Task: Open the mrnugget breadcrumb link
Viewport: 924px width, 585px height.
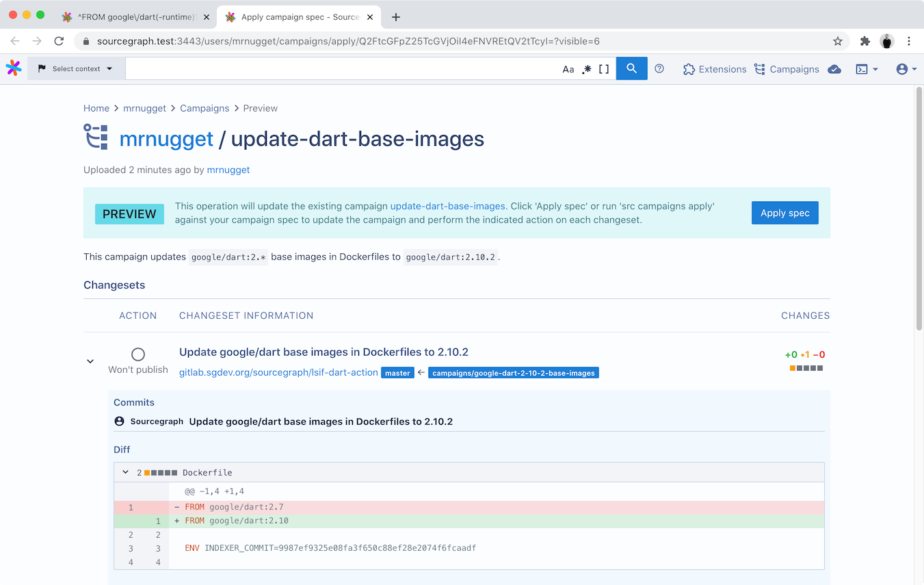Action: point(145,108)
